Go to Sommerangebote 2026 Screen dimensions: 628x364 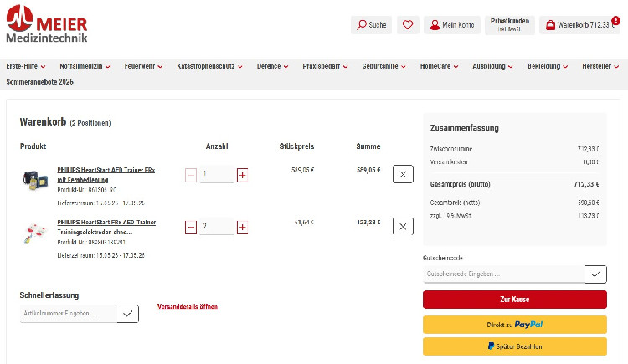(x=39, y=82)
